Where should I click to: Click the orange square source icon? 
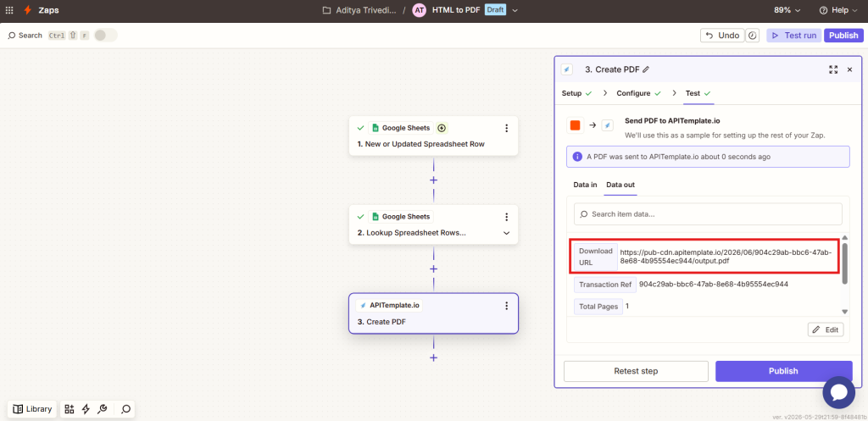[576, 125]
